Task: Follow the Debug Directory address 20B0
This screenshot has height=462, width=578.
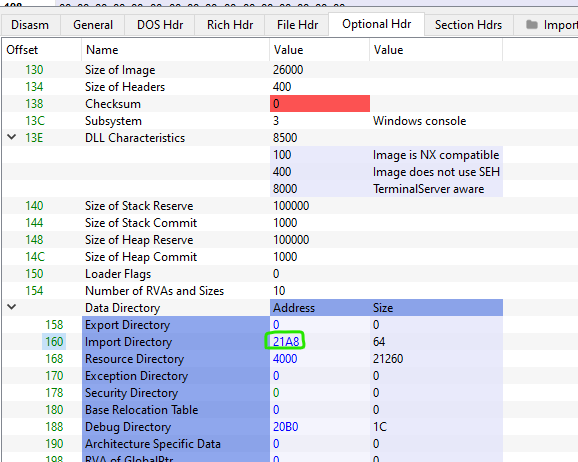Action: [285, 427]
